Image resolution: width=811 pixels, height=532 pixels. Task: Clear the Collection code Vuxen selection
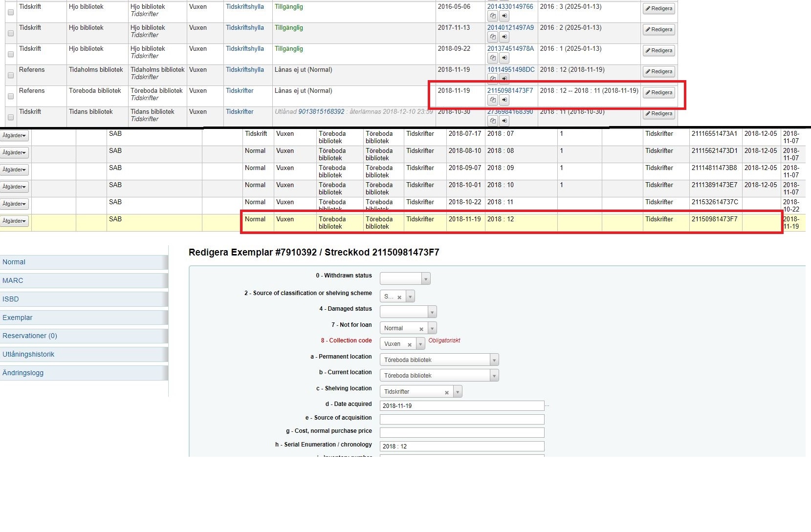coord(410,344)
